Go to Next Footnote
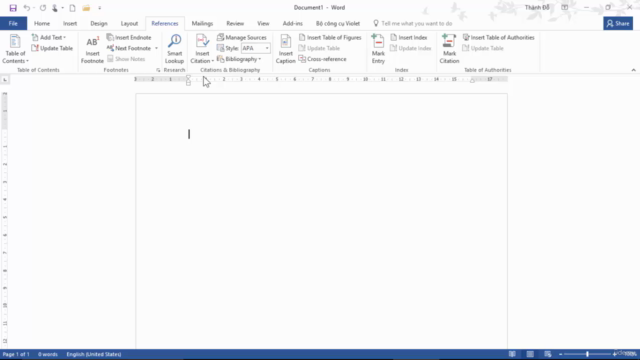640x360 pixels. pyautogui.click(x=129, y=48)
